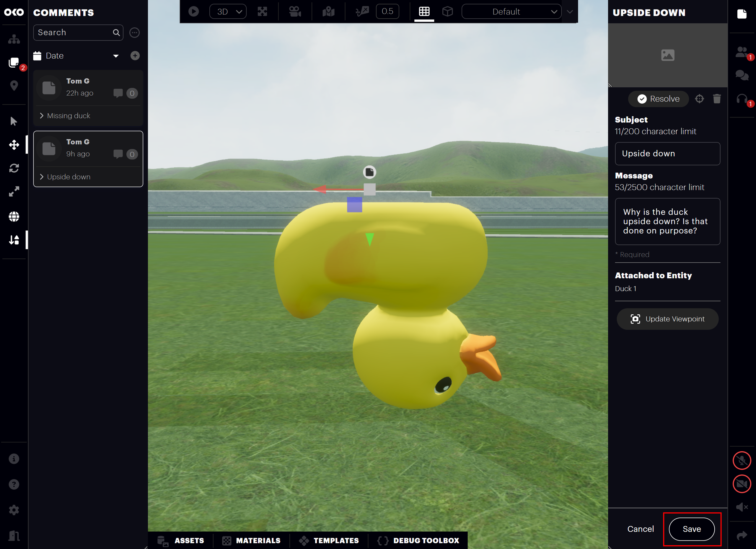
Task: Toggle the grid view in top toolbar
Action: 424,12
